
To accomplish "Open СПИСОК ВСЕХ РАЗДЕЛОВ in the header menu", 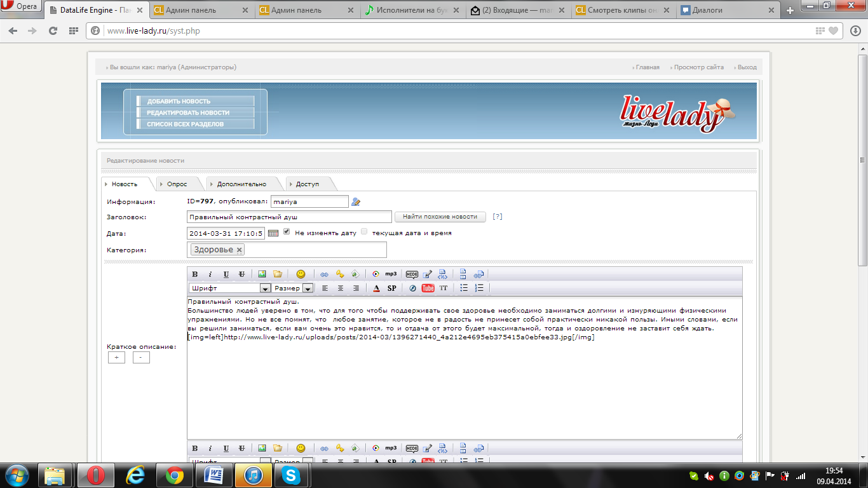I will coord(195,124).
